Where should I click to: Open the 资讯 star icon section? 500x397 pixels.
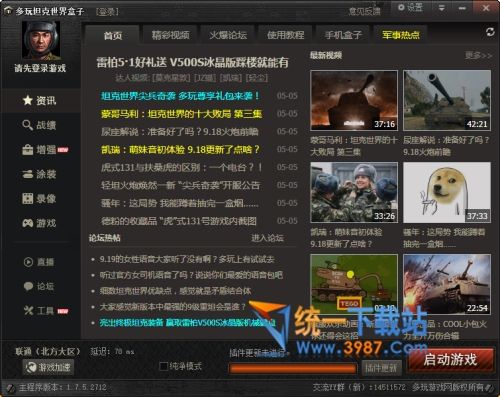point(39,100)
